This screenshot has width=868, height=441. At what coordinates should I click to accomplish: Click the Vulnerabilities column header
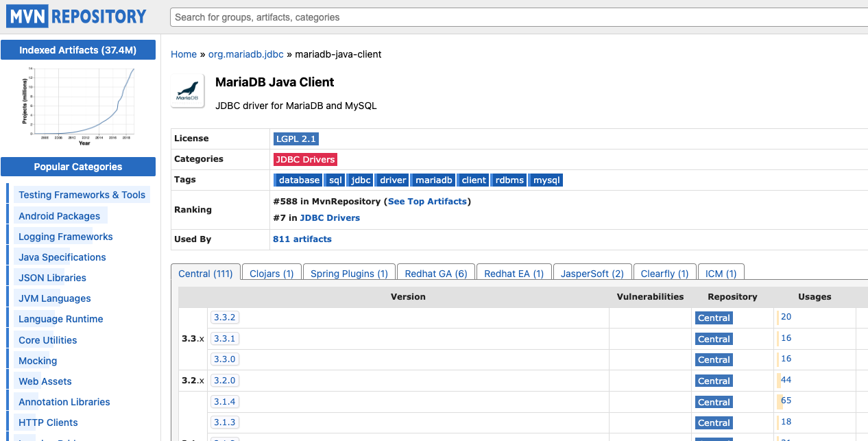651,297
